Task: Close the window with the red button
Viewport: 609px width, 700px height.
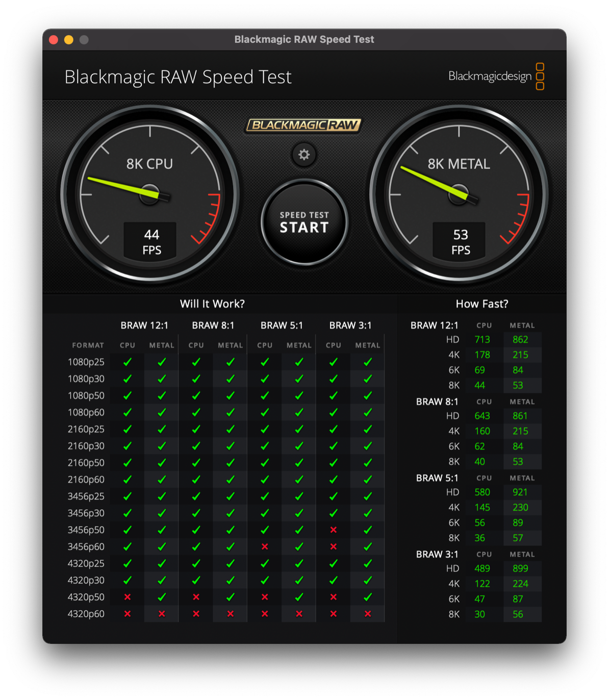Action: [54, 40]
